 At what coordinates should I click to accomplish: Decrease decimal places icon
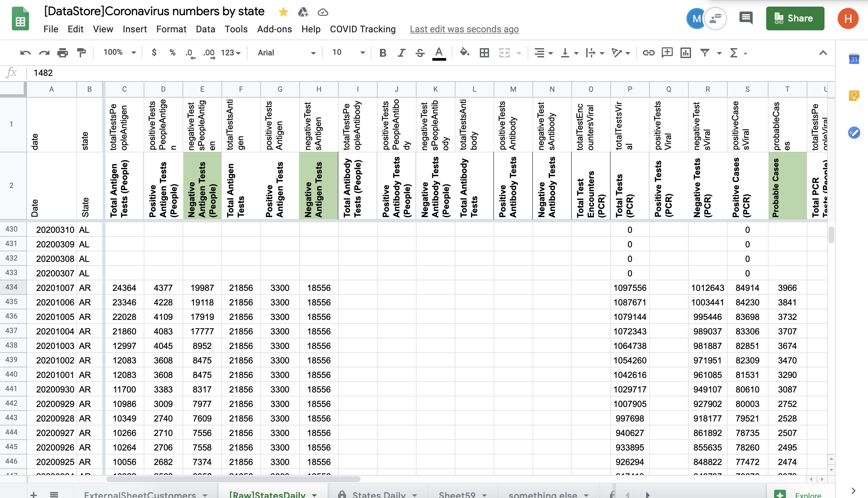tap(190, 53)
